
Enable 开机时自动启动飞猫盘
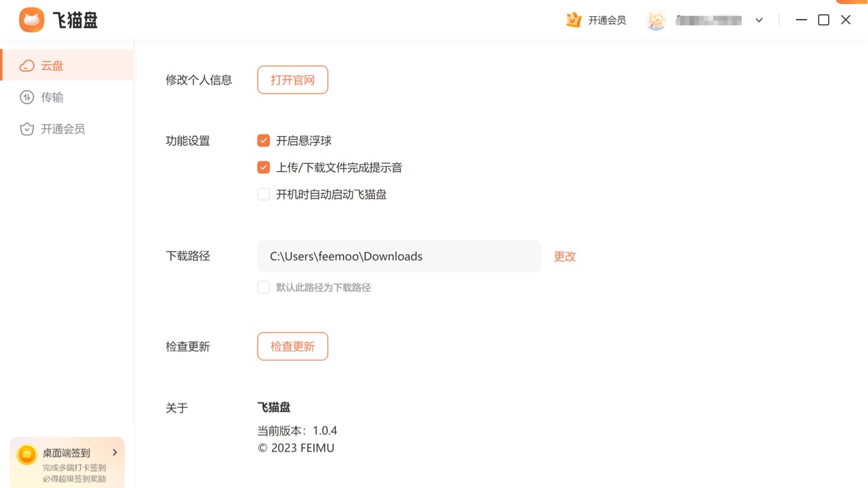point(263,194)
